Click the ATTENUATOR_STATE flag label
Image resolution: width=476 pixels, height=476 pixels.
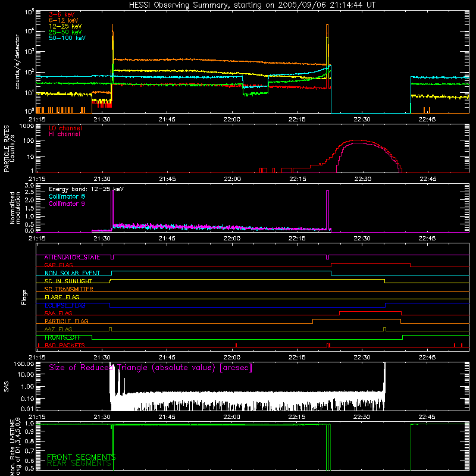72,258
